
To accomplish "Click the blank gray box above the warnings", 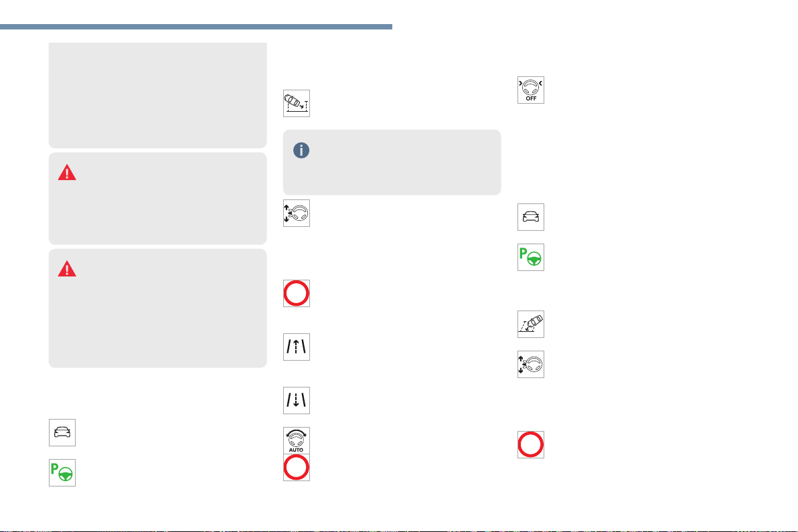I will click(x=157, y=94).
